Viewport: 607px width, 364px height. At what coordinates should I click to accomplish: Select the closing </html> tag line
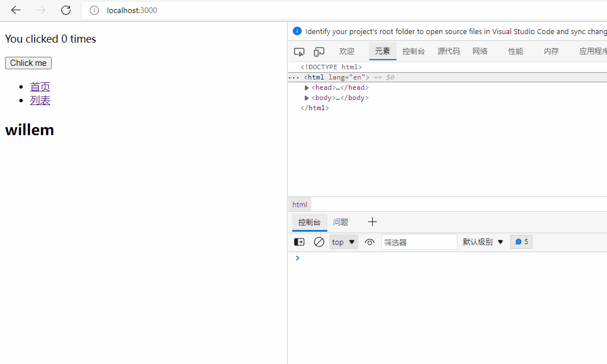[315, 108]
